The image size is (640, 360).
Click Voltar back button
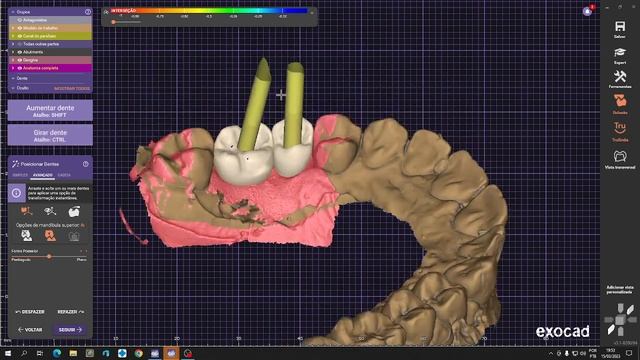pos(30,329)
